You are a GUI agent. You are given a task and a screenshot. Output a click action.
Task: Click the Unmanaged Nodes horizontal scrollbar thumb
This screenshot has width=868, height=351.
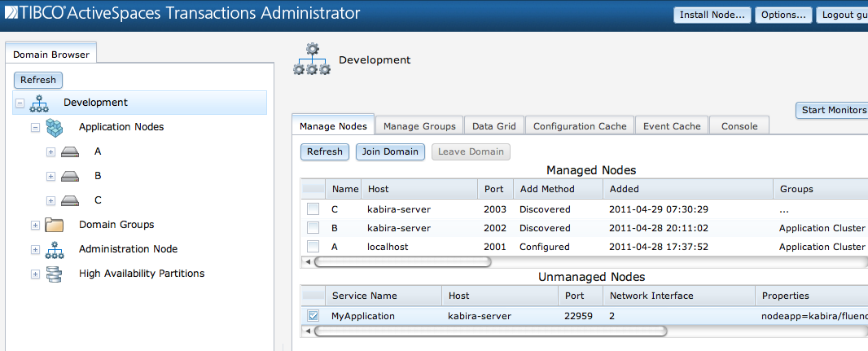490,331
